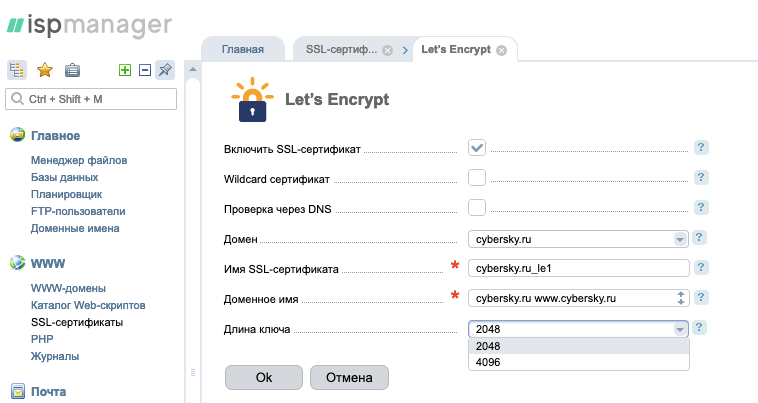
Task: Close the Let's Encrypt tab
Action: click(x=501, y=49)
